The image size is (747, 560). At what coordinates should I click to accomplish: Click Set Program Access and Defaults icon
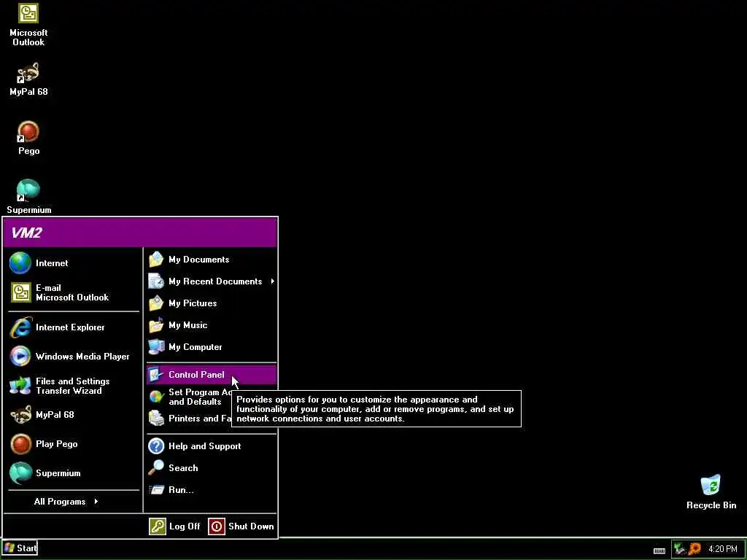(156, 397)
